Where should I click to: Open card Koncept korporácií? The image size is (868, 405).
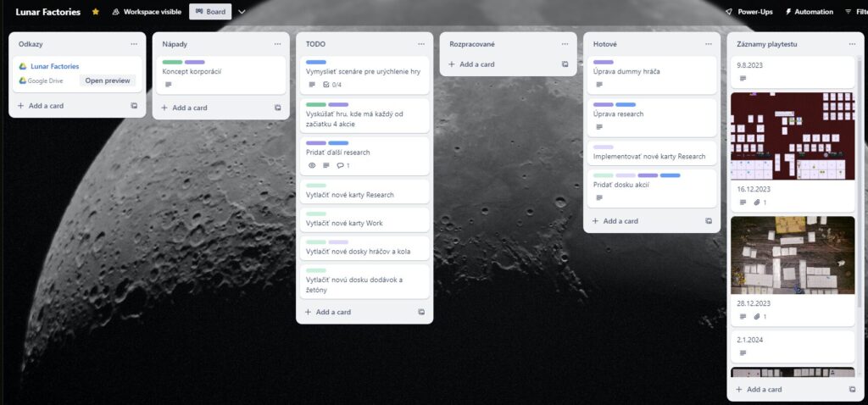pos(221,75)
